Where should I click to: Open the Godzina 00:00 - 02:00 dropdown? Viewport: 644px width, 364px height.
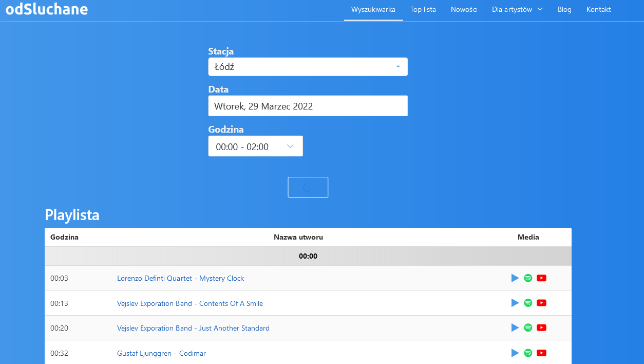click(x=255, y=146)
